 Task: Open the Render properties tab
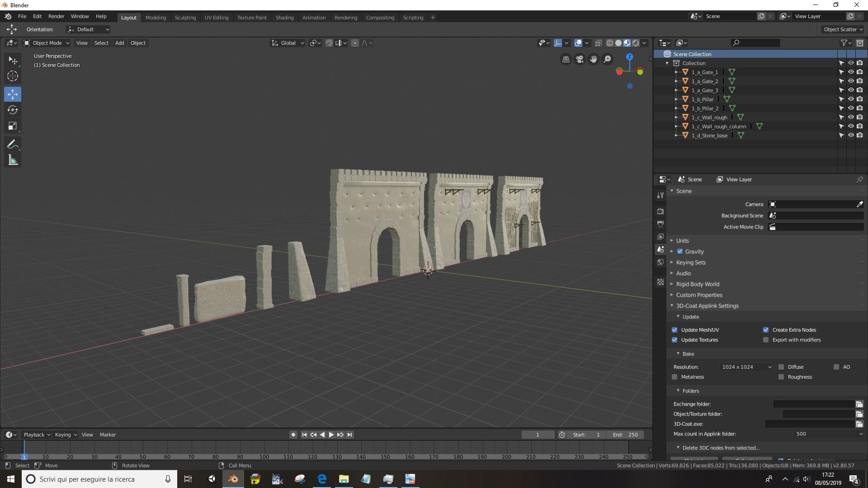pos(660,211)
